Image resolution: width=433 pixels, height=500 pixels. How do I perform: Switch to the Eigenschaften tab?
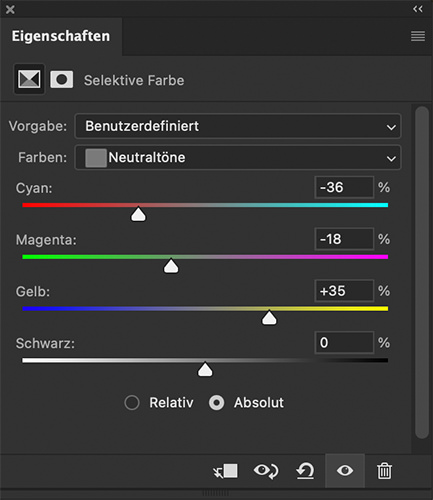[61, 36]
